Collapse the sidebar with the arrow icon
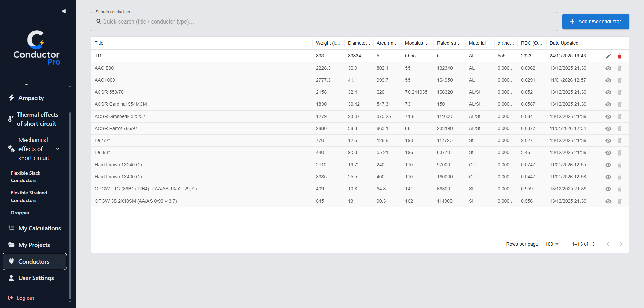 point(63,11)
